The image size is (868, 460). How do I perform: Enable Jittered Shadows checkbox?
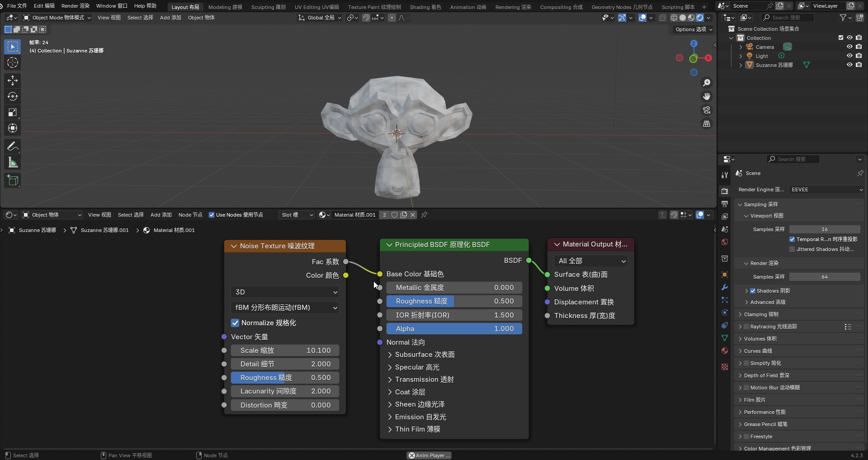pyautogui.click(x=792, y=249)
